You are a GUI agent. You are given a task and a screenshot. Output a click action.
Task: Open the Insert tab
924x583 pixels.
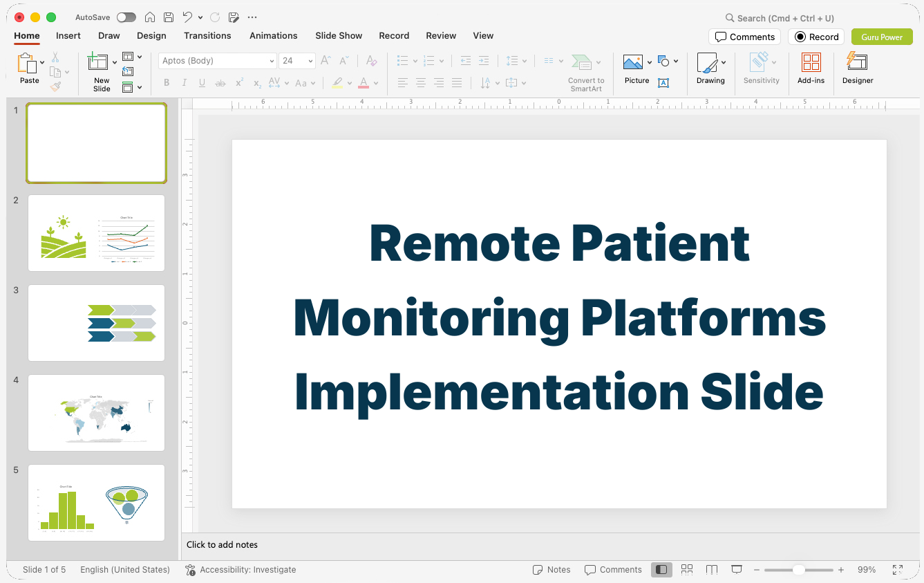click(68, 36)
